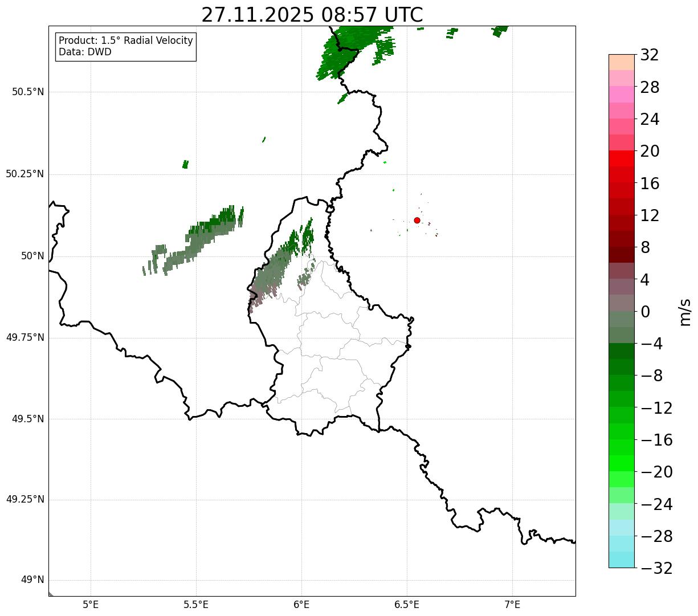Click the colorbar tick label 8
This screenshot has height=616, width=698.
coord(645,248)
